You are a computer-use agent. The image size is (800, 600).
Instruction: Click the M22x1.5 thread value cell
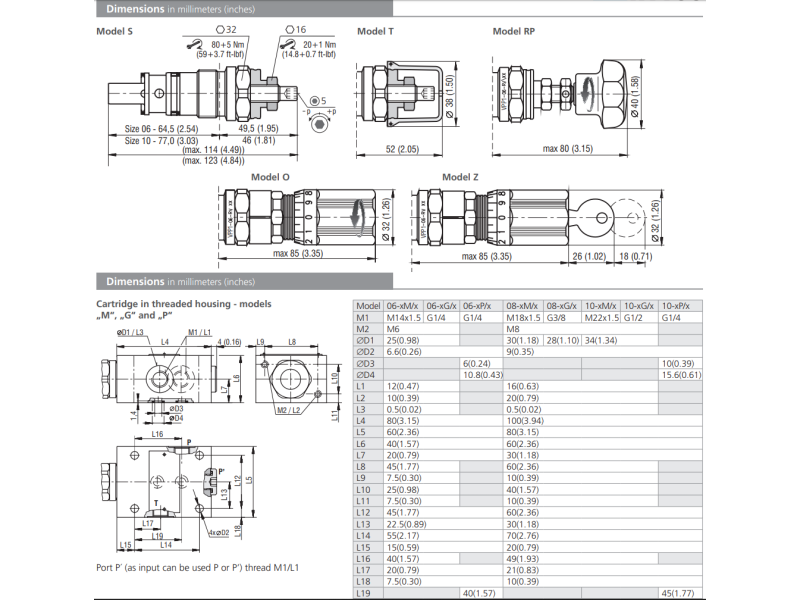coord(600,317)
